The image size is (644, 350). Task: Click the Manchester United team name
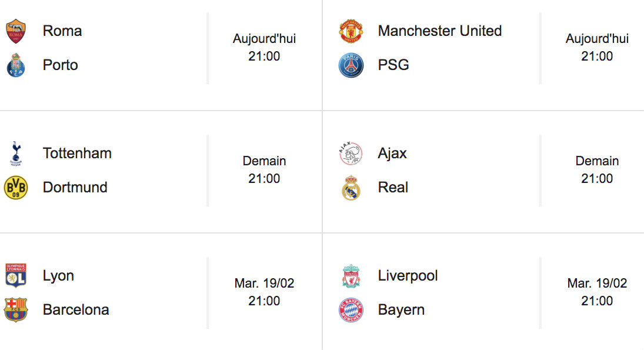coord(440,31)
